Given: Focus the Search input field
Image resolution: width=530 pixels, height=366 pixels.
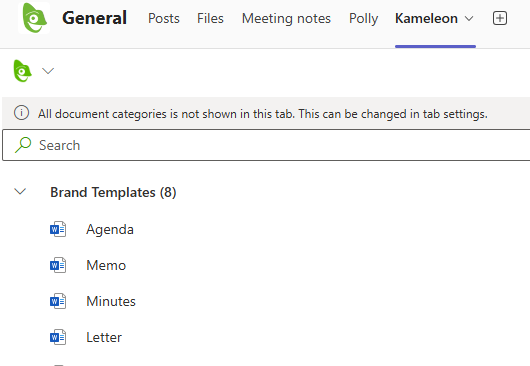Looking at the screenshot, I should pyautogui.click(x=266, y=145).
